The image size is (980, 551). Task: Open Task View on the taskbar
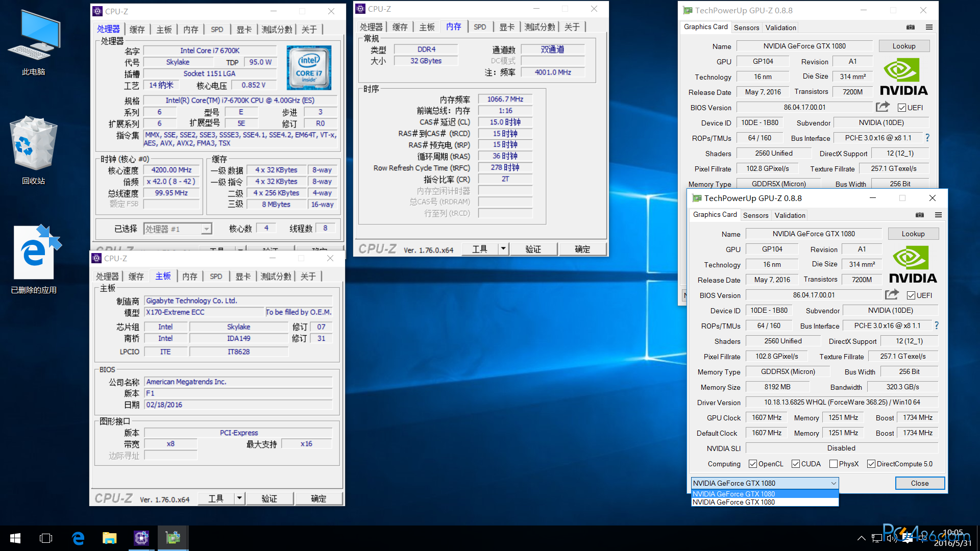tap(46, 538)
